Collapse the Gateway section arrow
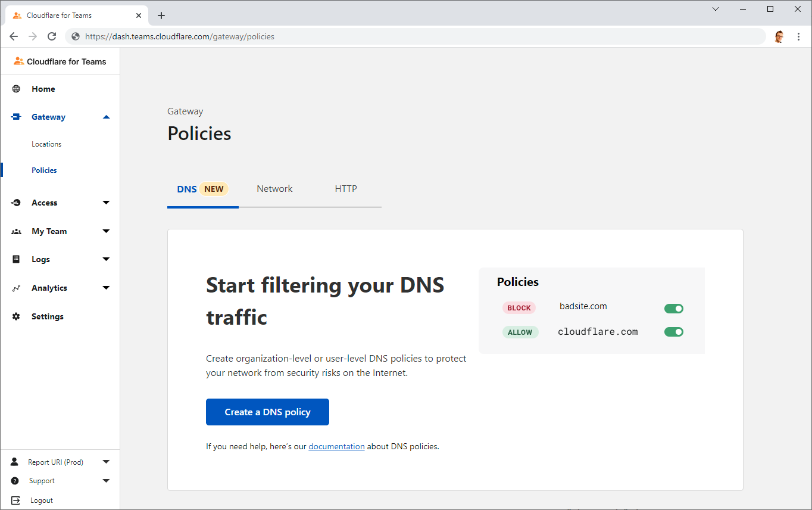Screen dimensions: 812x510 (106, 117)
